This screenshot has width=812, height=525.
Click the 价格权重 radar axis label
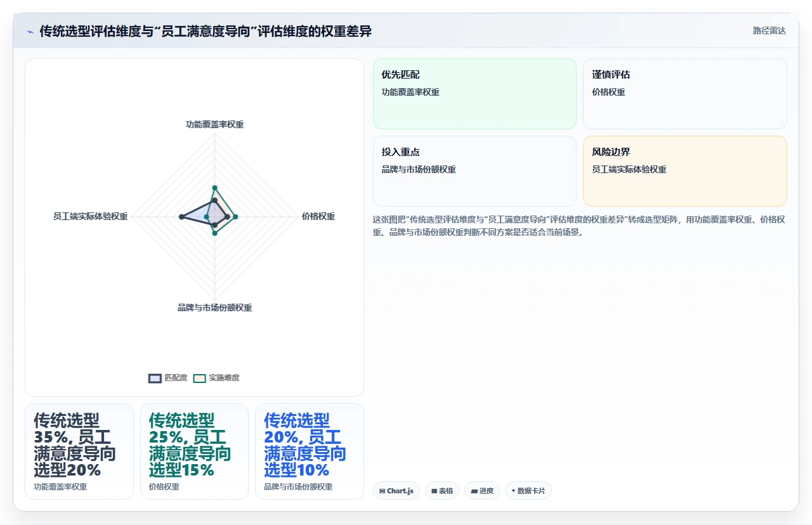[318, 216]
